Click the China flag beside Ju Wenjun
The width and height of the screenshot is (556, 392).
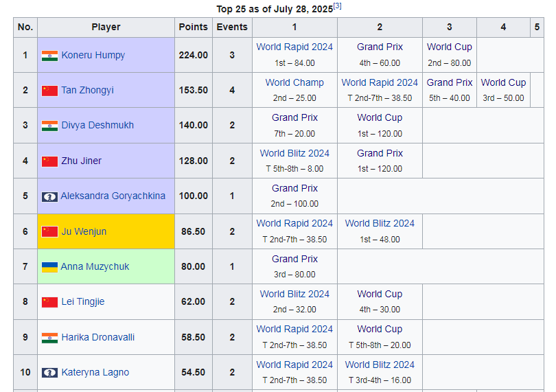point(49,231)
